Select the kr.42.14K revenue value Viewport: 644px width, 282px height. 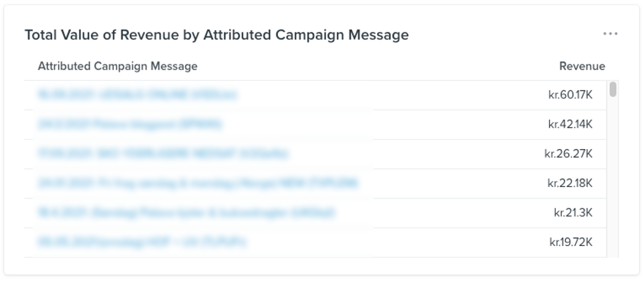pos(570,124)
